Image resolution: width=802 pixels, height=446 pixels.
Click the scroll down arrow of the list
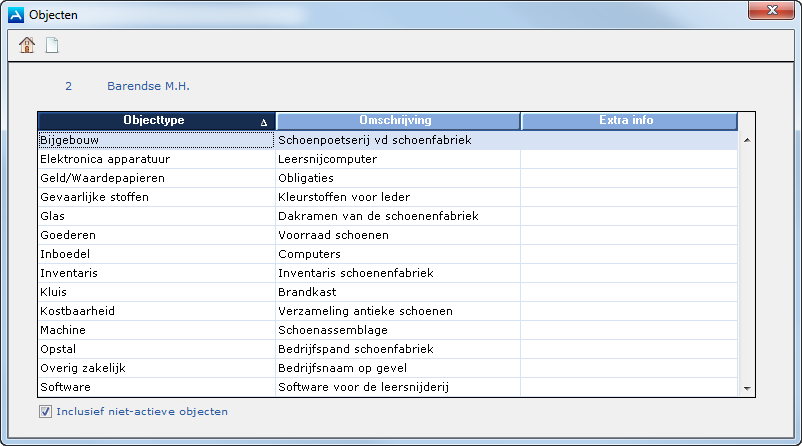(747, 389)
